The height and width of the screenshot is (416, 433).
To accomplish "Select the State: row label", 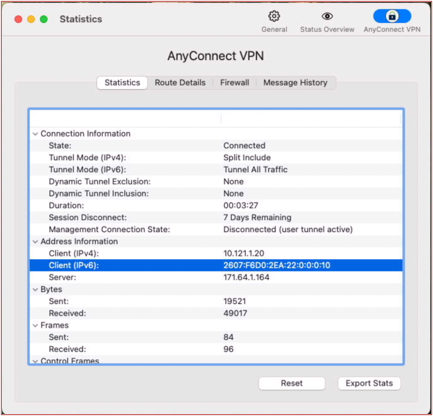I will pyautogui.click(x=60, y=146).
